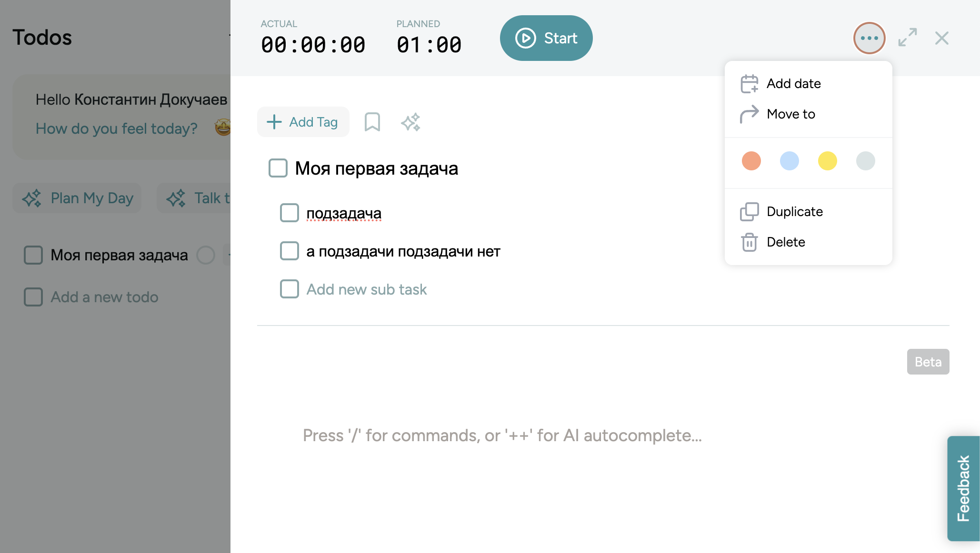Click the duplicate copy icon
This screenshot has height=553, width=980.
tap(749, 212)
